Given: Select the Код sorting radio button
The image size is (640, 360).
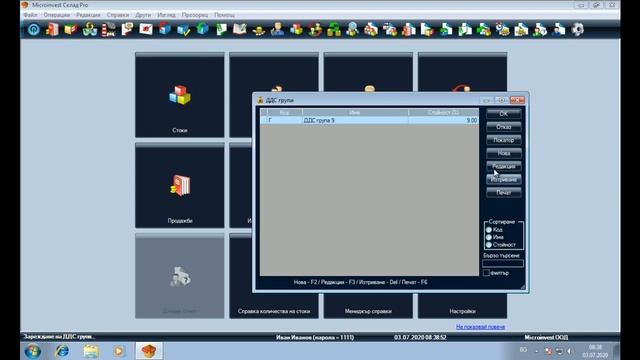Looking at the screenshot, I should point(489,230).
